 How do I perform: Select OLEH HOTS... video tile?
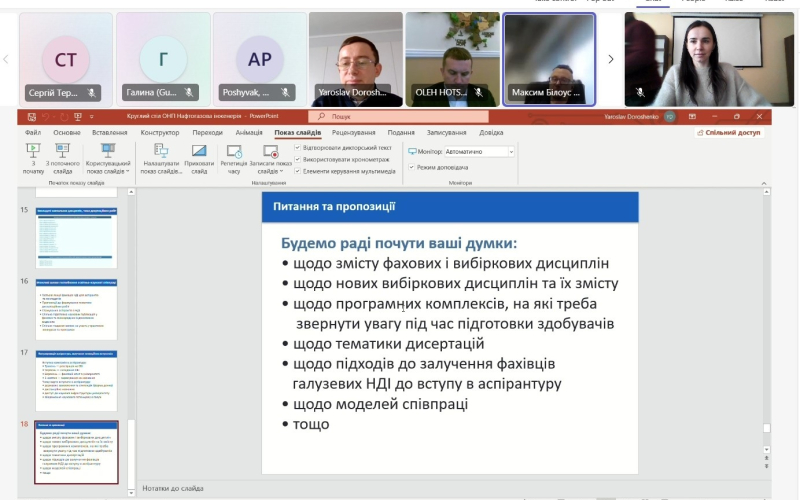pyautogui.click(x=453, y=59)
